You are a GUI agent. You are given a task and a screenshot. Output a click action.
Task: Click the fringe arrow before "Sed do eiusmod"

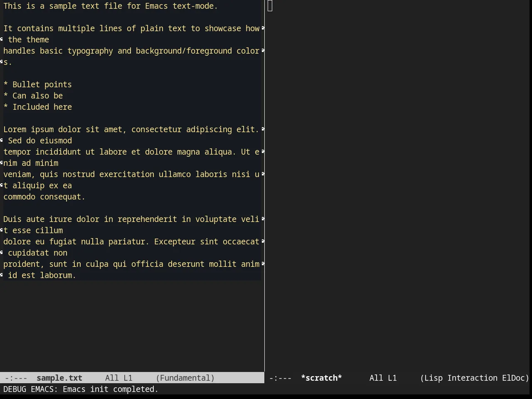(2, 140)
